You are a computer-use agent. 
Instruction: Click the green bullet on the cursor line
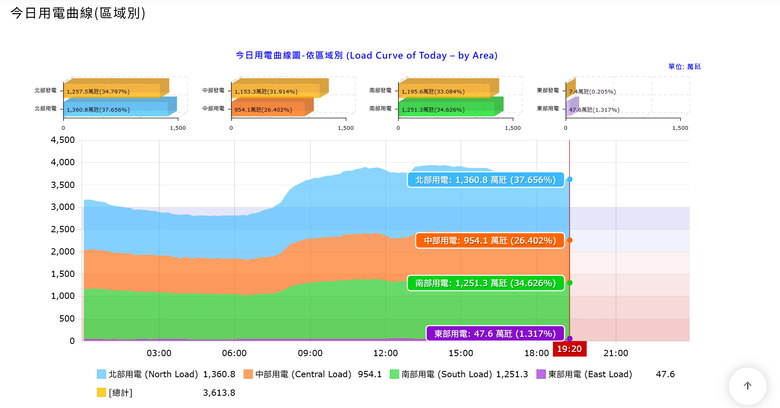[x=570, y=283]
